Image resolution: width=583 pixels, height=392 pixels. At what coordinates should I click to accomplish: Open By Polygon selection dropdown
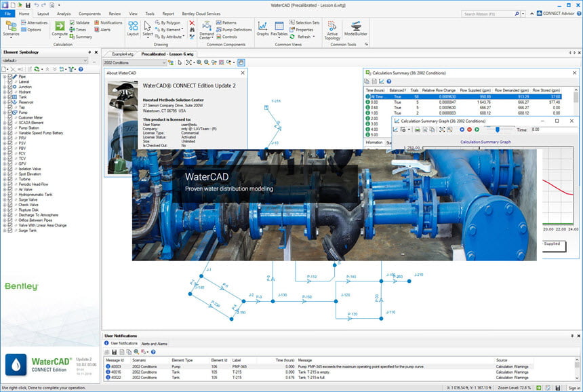click(168, 22)
